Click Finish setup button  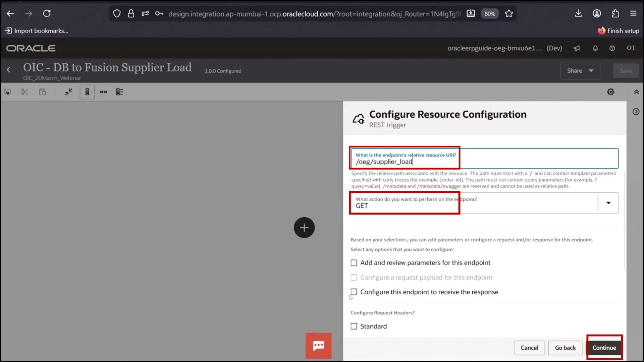pyautogui.click(x=618, y=31)
